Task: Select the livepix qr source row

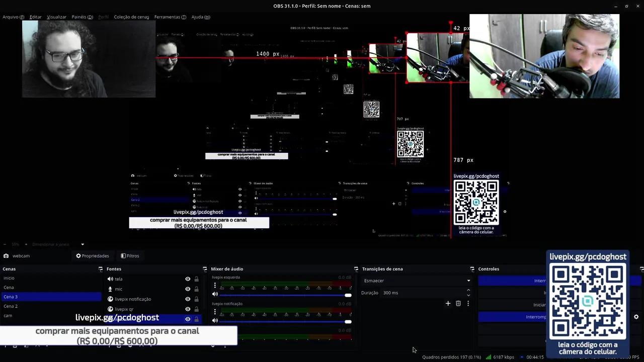Action: 153,309
